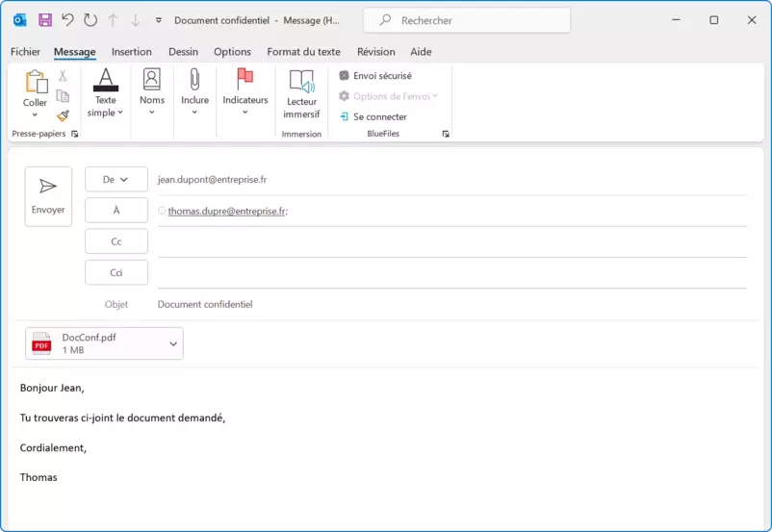Open the Noms address book menu
This screenshot has width=772, height=532.
pyautogui.click(x=152, y=92)
